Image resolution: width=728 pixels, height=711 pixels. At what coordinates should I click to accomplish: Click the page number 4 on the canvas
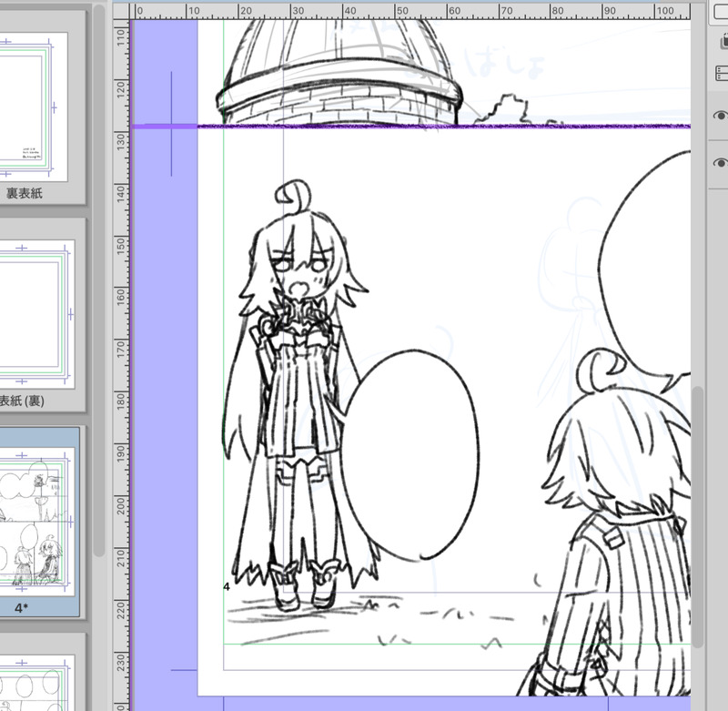pos(226,586)
